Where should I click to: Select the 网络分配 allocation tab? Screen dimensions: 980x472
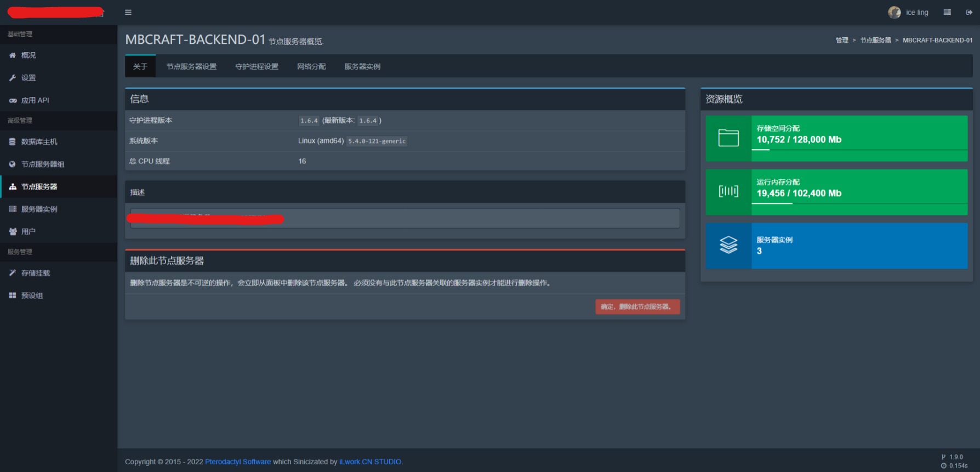pos(311,66)
